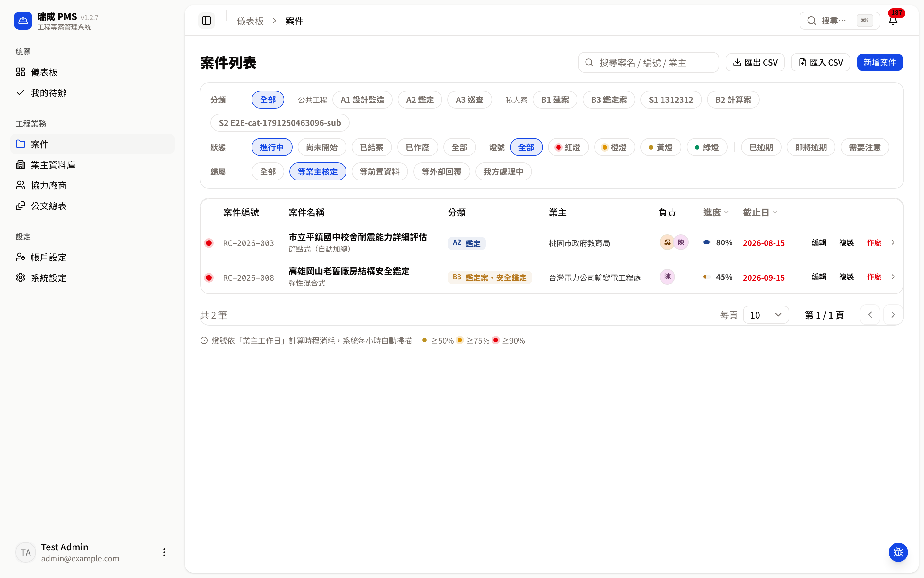Click the TA avatar
The height and width of the screenshot is (578, 924).
pos(26,552)
